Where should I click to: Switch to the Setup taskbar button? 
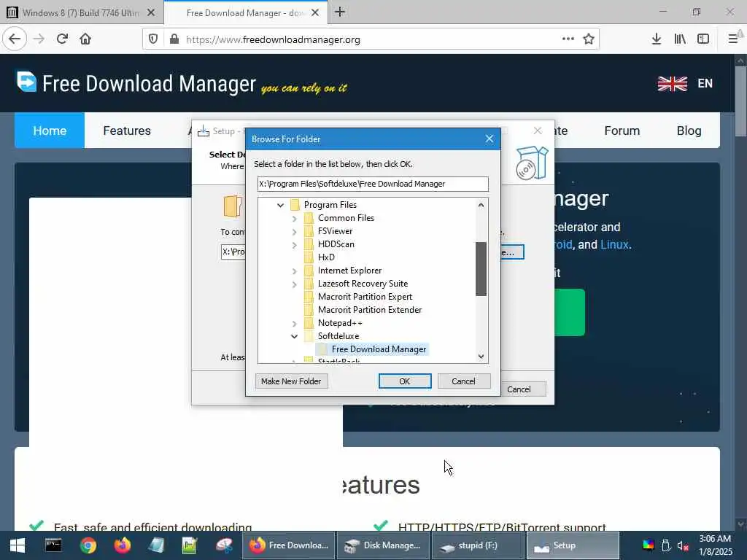point(572,545)
